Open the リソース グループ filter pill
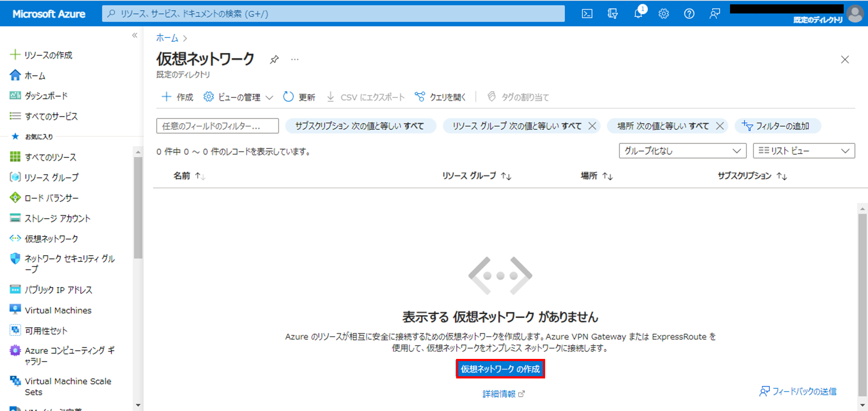Viewport: 868px width, 411px height. (516, 126)
